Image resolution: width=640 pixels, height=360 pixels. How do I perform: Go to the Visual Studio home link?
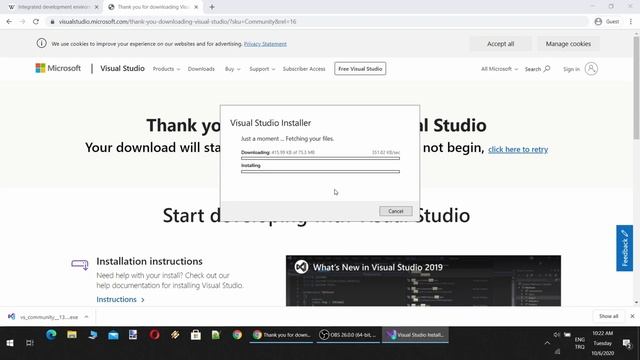tap(122, 69)
